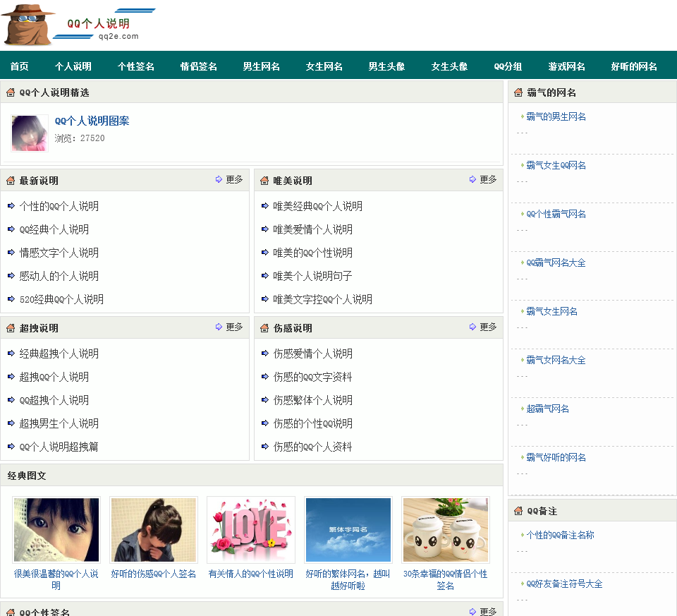Open 更多 link for 最新说明
The height and width of the screenshot is (616, 677).
point(234,179)
